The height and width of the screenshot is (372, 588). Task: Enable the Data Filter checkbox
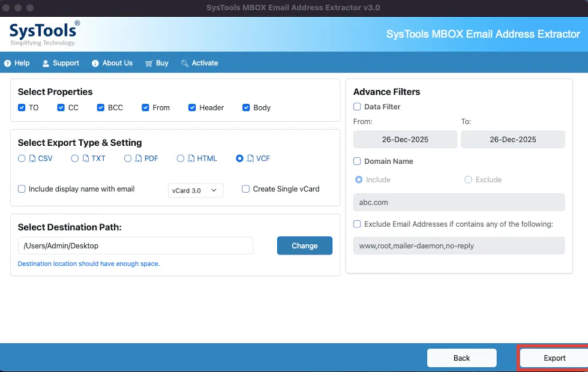click(x=357, y=107)
